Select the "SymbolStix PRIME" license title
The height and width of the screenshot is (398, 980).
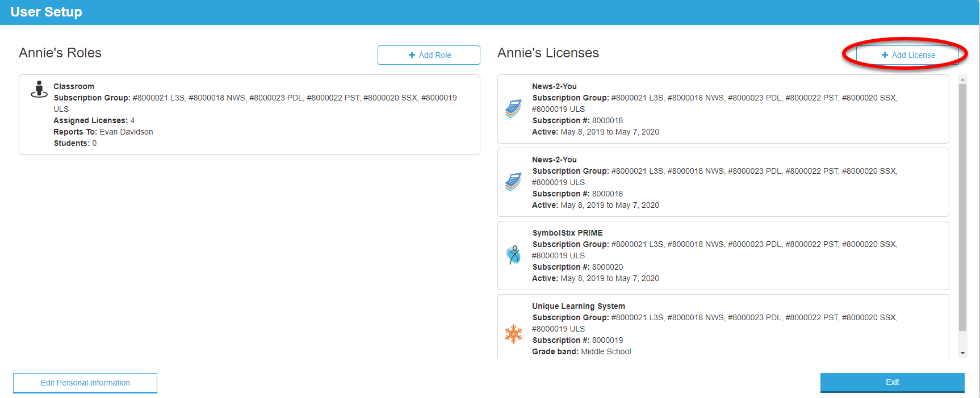[x=567, y=233]
